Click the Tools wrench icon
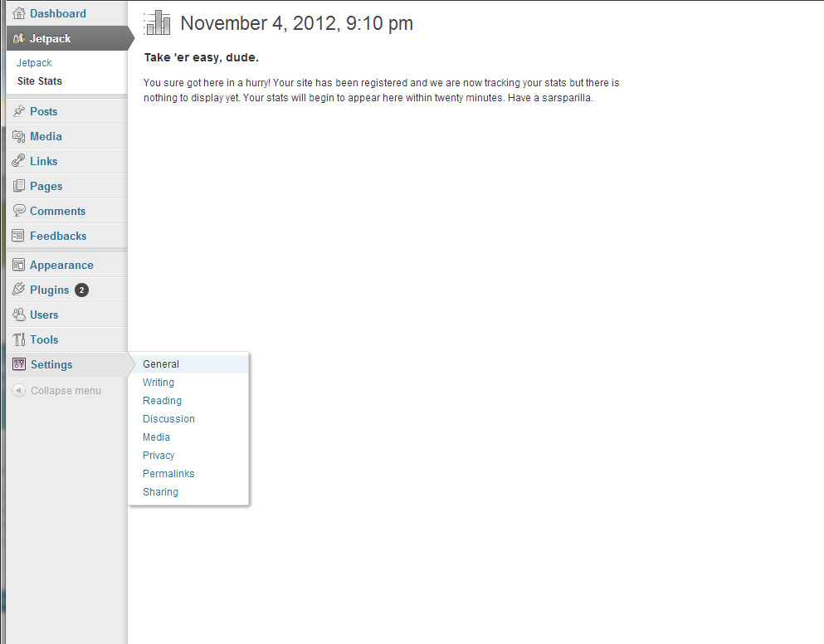 click(x=18, y=339)
